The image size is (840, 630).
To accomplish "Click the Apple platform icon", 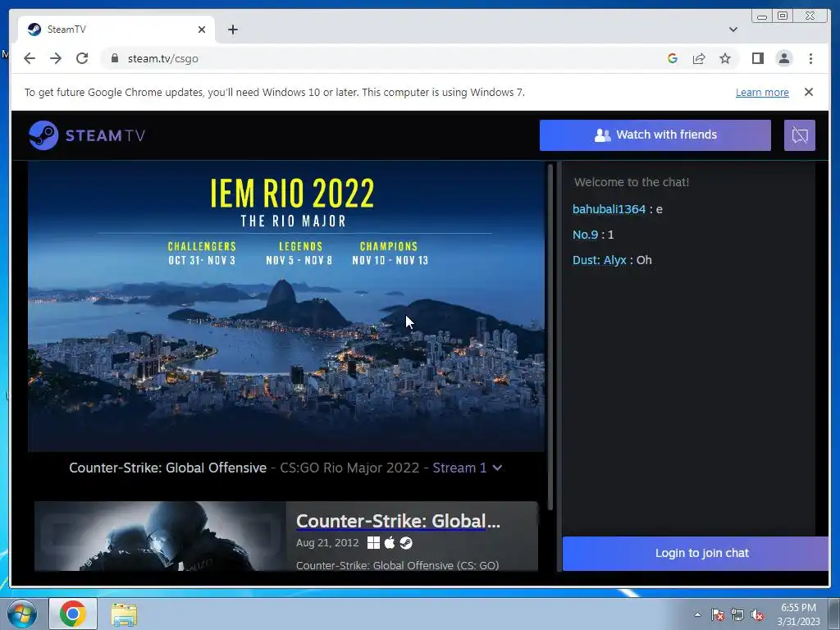I will (x=390, y=543).
